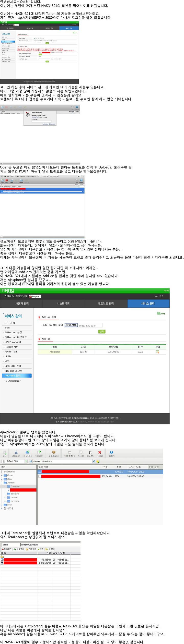Click the 이름 변경 rename icon in Ajaxplorer
The height and width of the screenshot is (644, 184).
pyautogui.click(x=69, y=454)
